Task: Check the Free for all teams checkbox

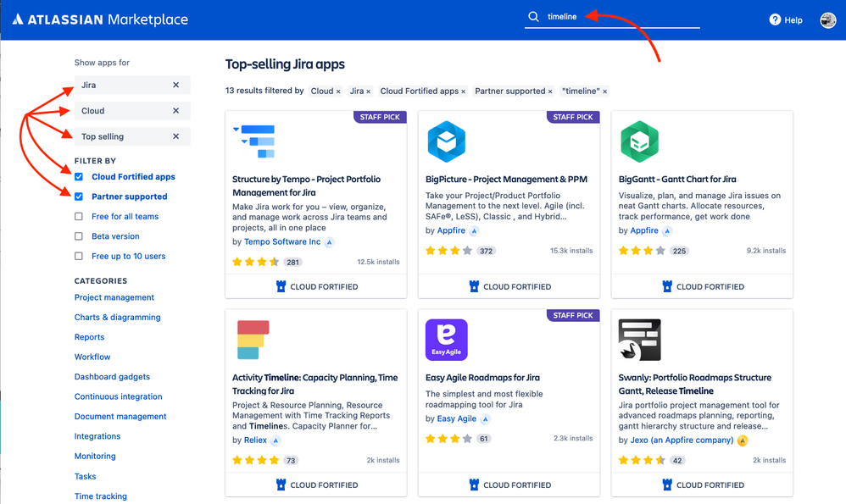Action: [79, 216]
